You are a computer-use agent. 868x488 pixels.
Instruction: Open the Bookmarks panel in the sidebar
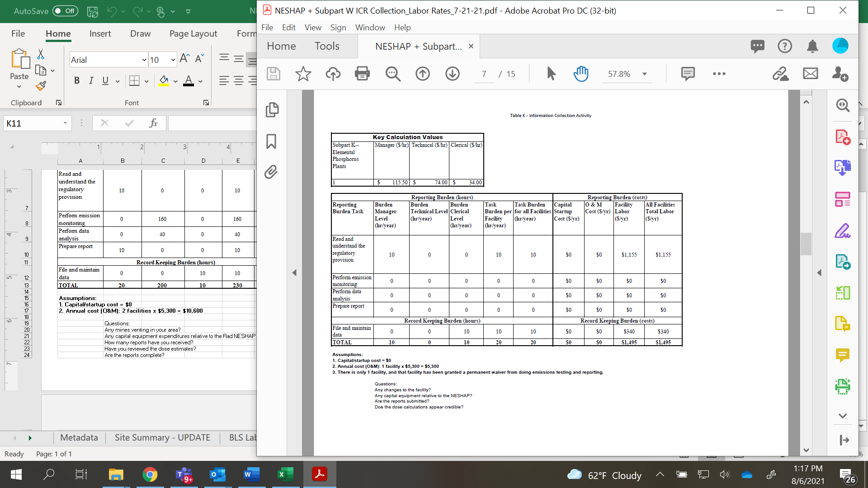point(271,141)
